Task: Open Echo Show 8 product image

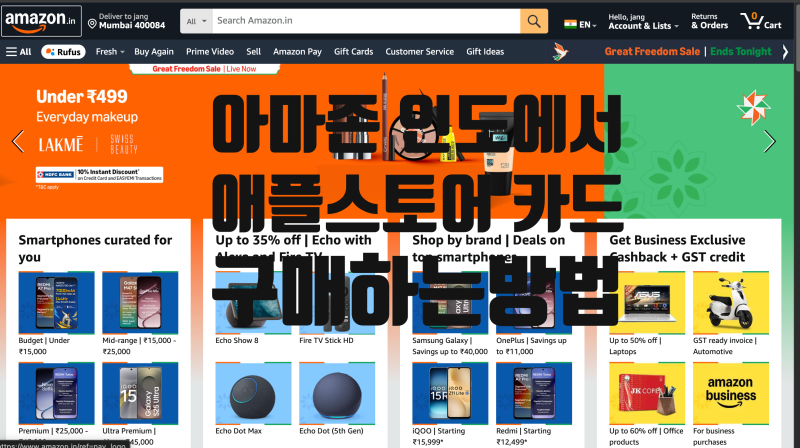Action: [253, 303]
